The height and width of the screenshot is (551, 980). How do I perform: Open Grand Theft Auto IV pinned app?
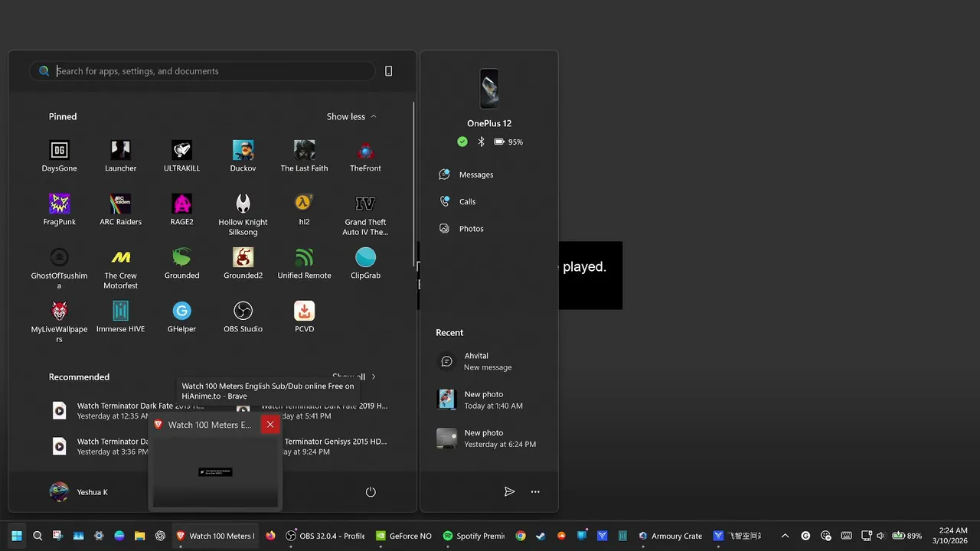(x=365, y=214)
